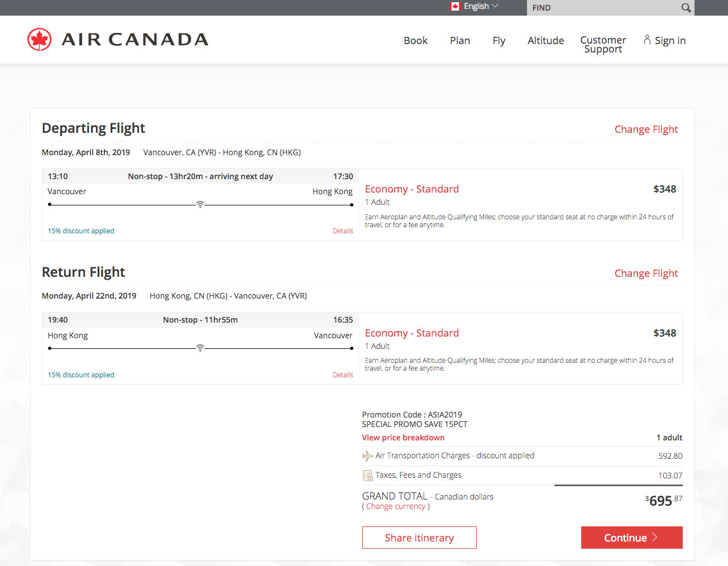This screenshot has height=566, width=728.
Task: Open Details for the departing flight
Action: tap(342, 231)
